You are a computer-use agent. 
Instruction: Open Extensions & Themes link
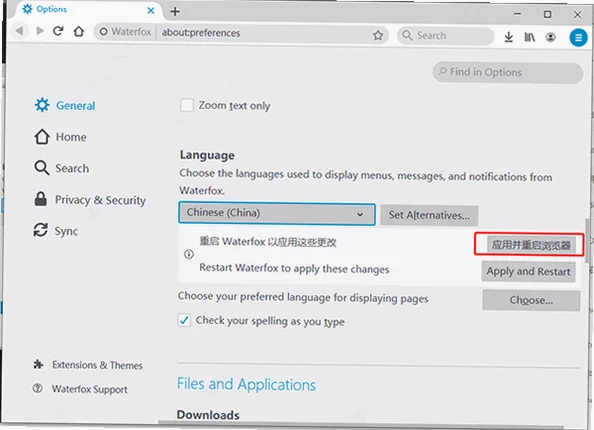pyautogui.click(x=88, y=365)
